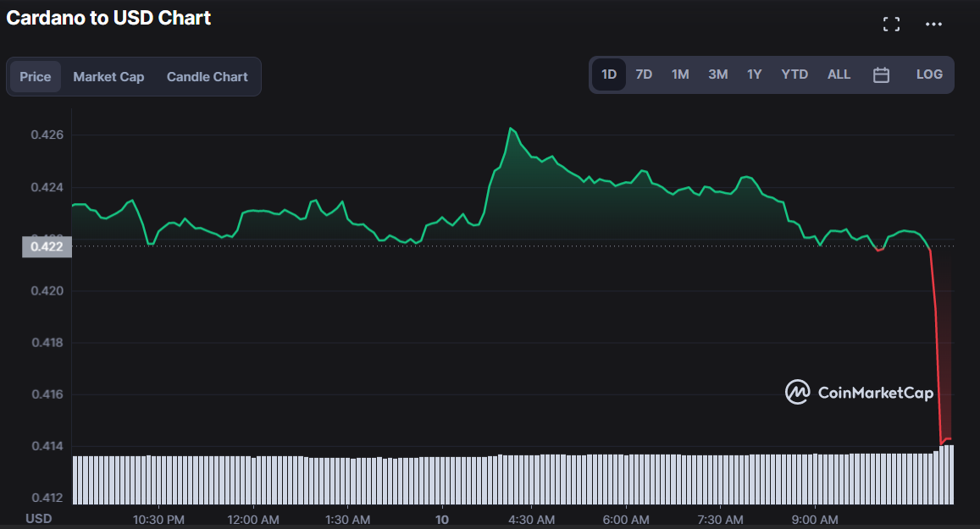This screenshot has width=980, height=529.
Task: Click the CoinMarketCap logo watermark
Action: tap(858, 392)
